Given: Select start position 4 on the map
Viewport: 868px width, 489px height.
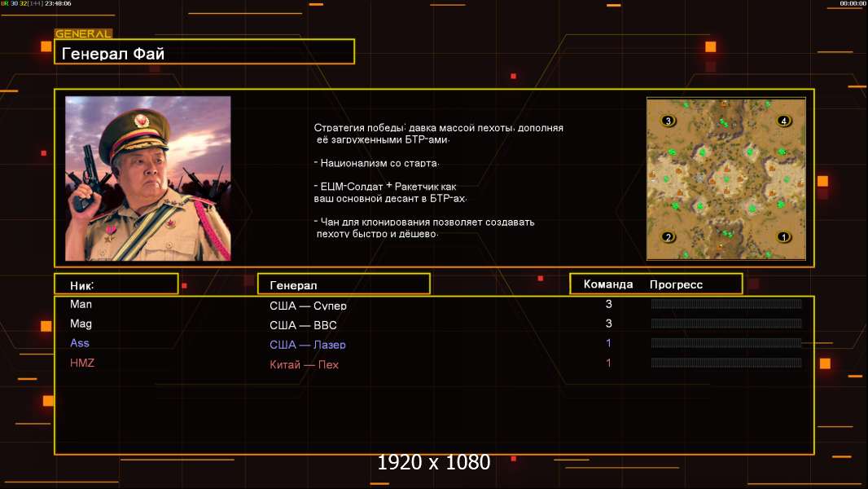Looking at the screenshot, I should (x=783, y=121).
